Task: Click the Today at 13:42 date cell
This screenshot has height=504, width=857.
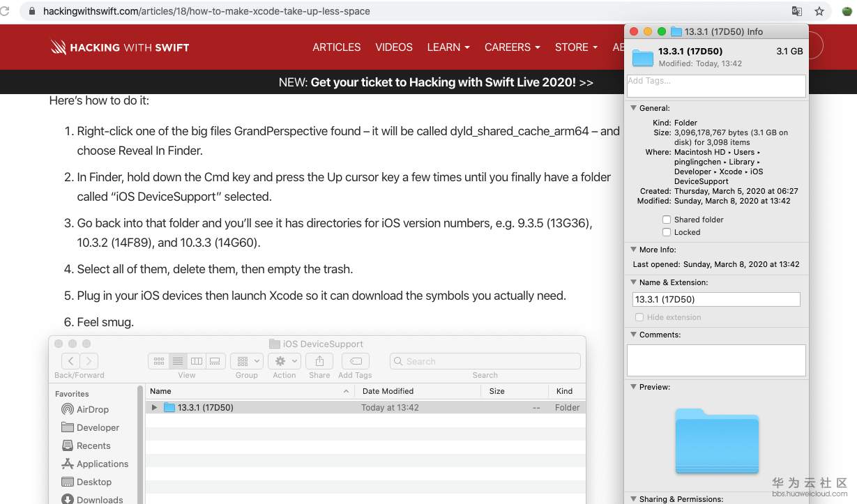Action: pos(390,408)
